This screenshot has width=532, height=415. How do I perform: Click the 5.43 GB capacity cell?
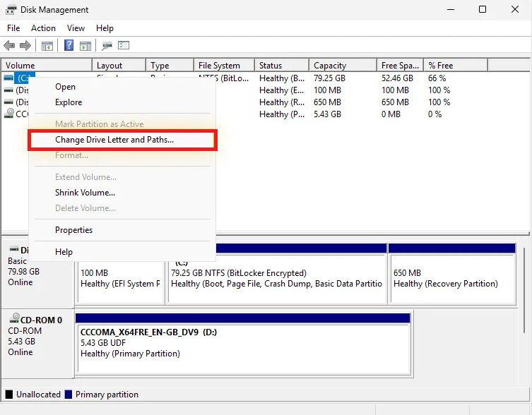327,114
